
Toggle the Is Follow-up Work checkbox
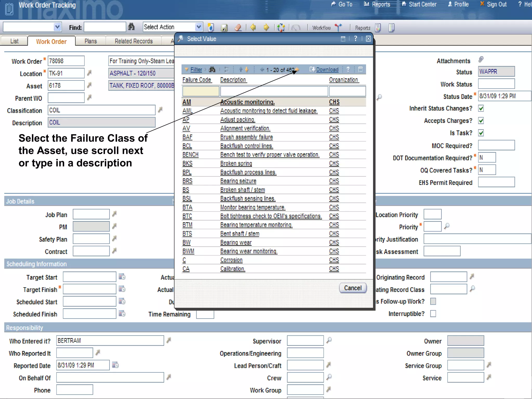pos(433,301)
